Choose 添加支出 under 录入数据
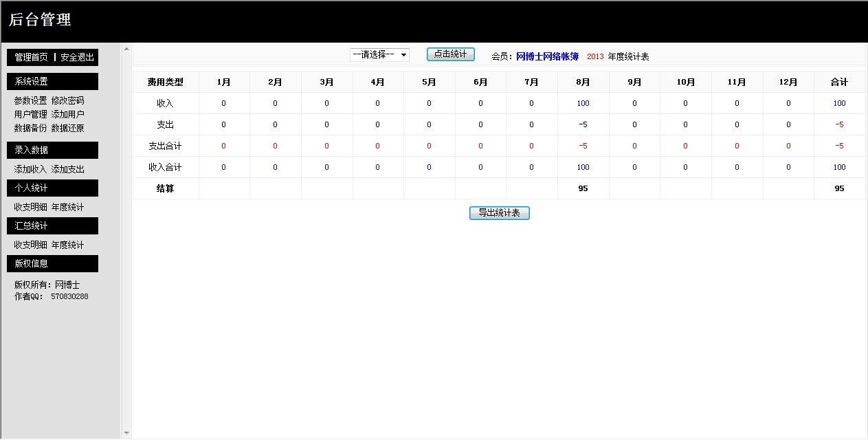Screen dimensions: 868x440 pyautogui.click(x=67, y=169)
